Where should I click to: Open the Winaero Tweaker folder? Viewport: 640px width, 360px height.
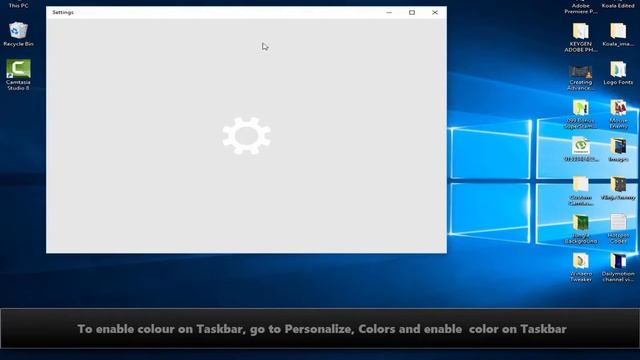(580, 268)
